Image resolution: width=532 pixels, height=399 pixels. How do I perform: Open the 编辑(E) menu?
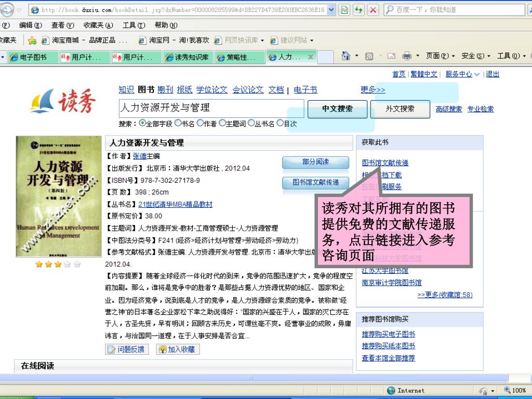(31, 25)
